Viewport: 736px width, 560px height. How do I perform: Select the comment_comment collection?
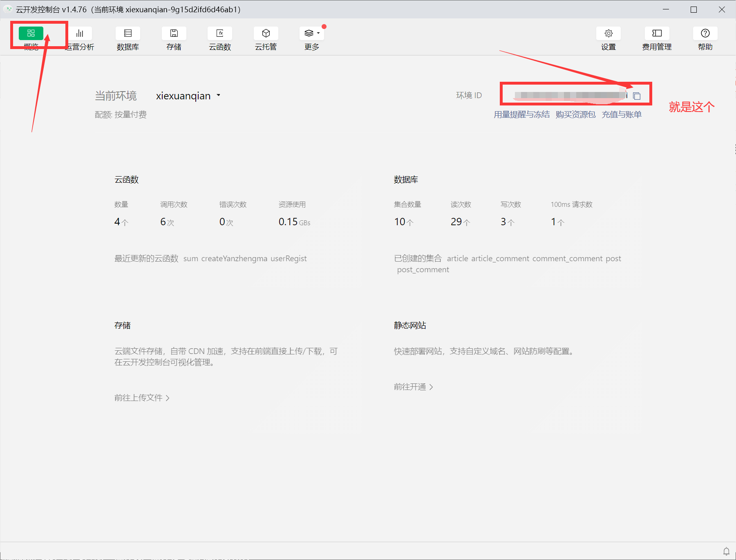[x=568, y=258]
